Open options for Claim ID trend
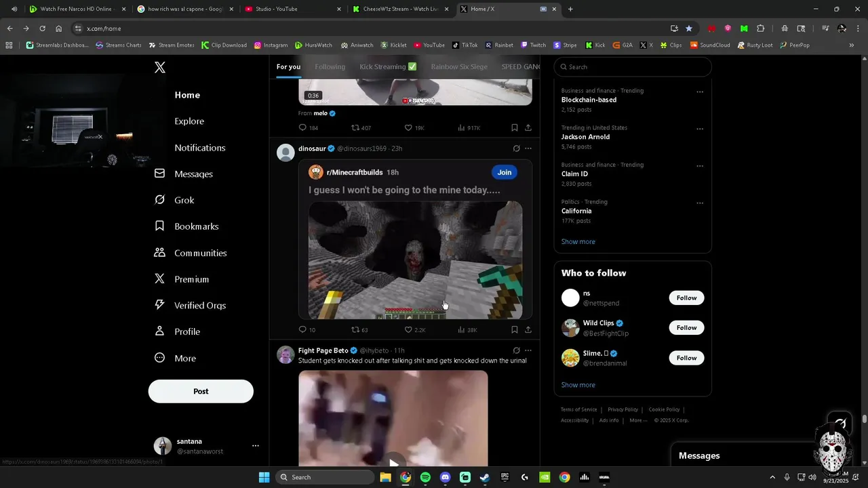Screen dimensions: 868x488 click(700, 166)
